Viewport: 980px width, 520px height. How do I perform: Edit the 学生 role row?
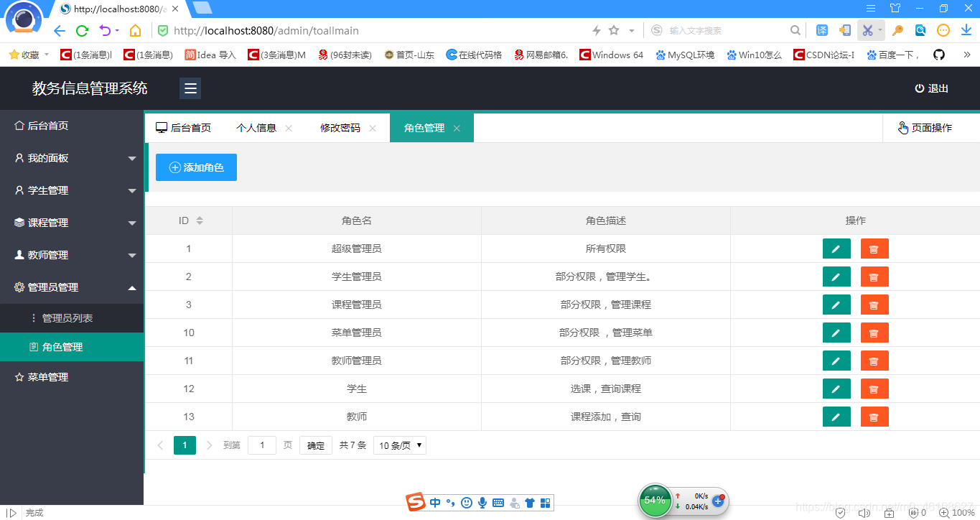click(836, 389)
